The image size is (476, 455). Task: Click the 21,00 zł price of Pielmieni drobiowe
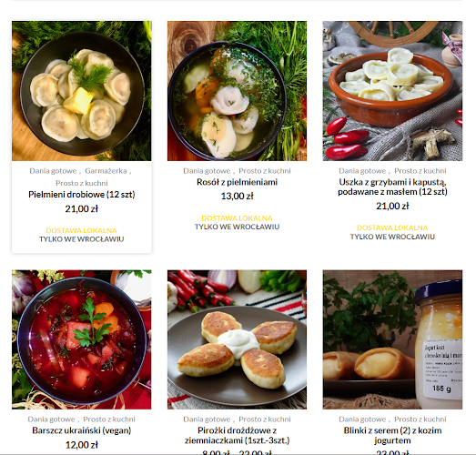click(x=82, y=208)
